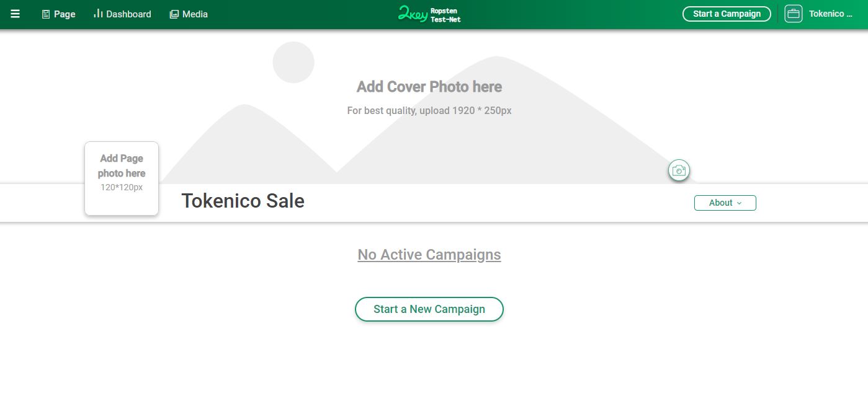Screen dimensions: 868x396
Task: Click the briefcase account icon
Action: pyautogui.click(x=793, y=14)
